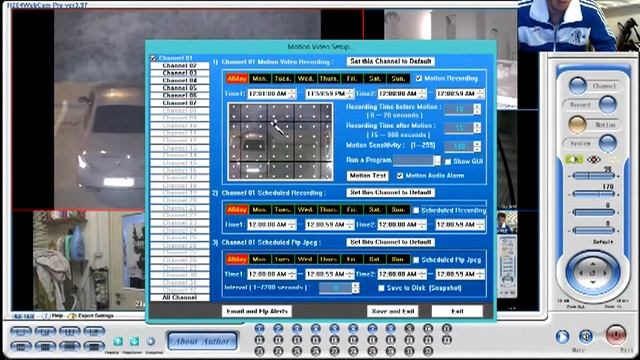
Task: Select camera 6 round button in bottom bar
Action: point(353,329)
